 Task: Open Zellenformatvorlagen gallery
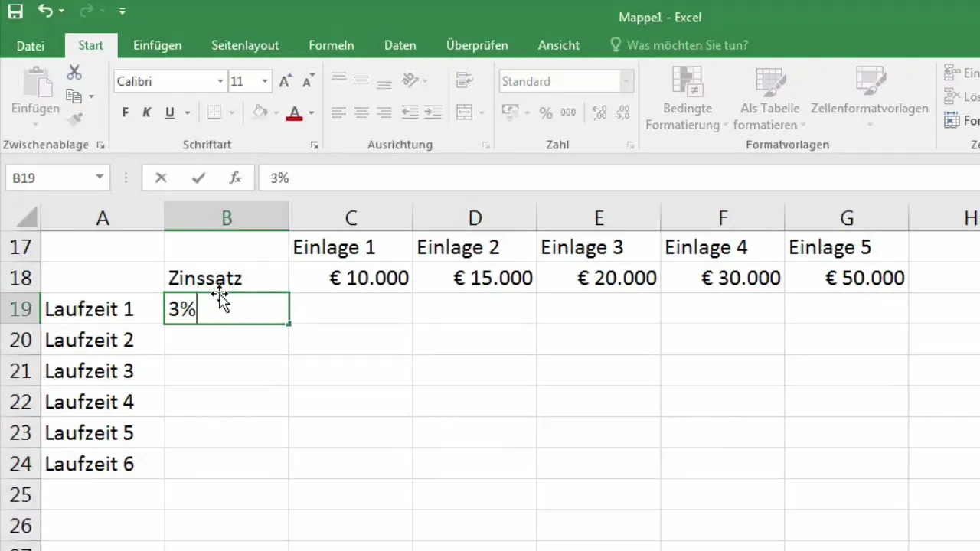pos(870,98)
